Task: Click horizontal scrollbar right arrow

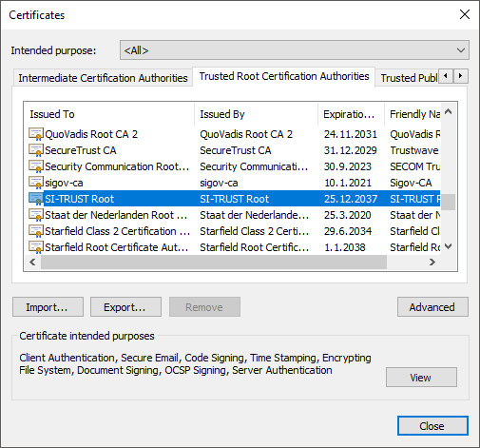Action: [432, 262]
